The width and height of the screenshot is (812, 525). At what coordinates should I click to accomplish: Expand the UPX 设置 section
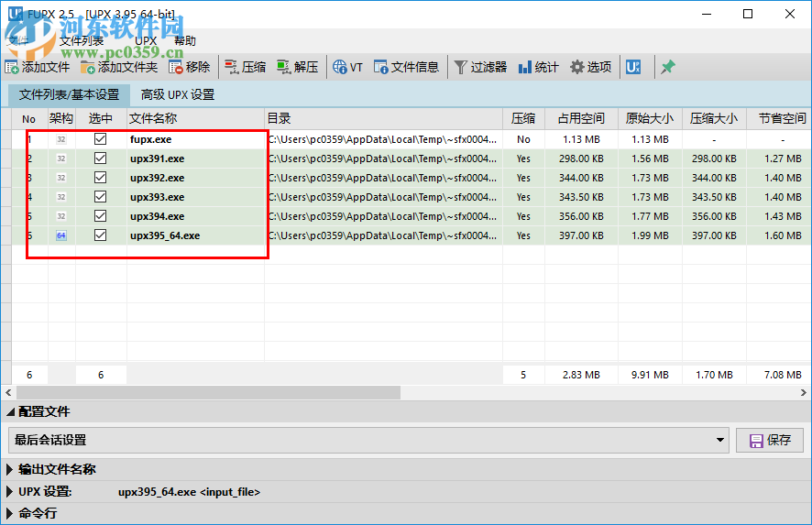pos(9,492)
